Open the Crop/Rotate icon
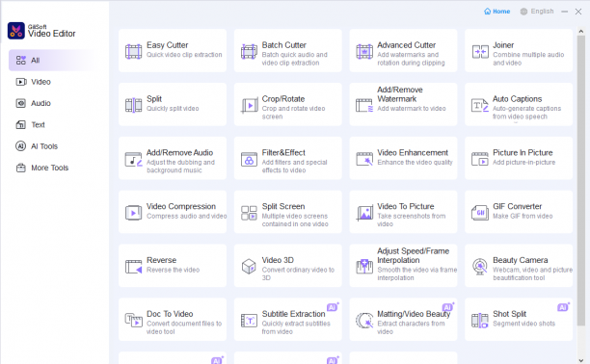Viewport: 590px width, 364px height. 249,105
